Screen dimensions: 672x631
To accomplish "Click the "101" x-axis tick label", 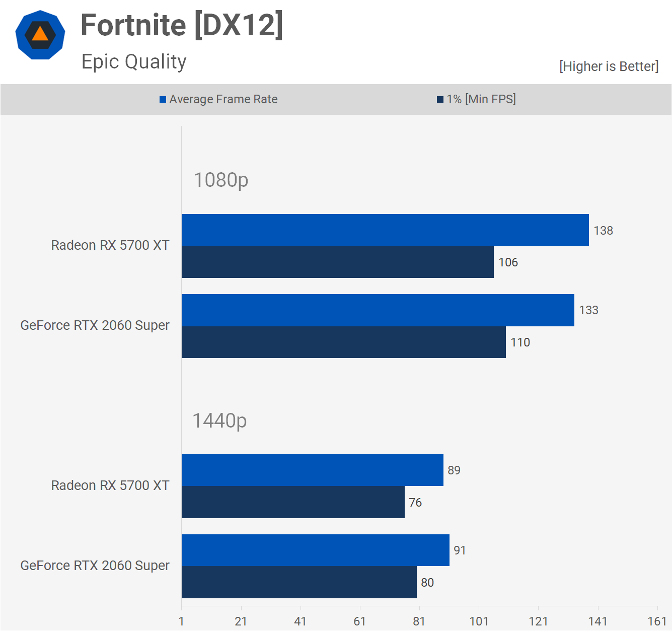I will (479, 621).
